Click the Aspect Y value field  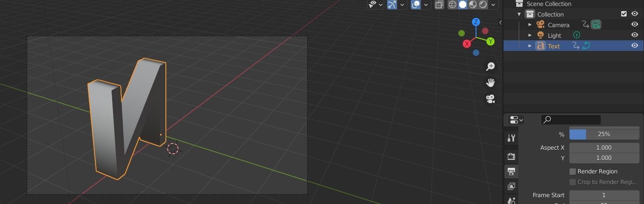[x=604, y=158]
